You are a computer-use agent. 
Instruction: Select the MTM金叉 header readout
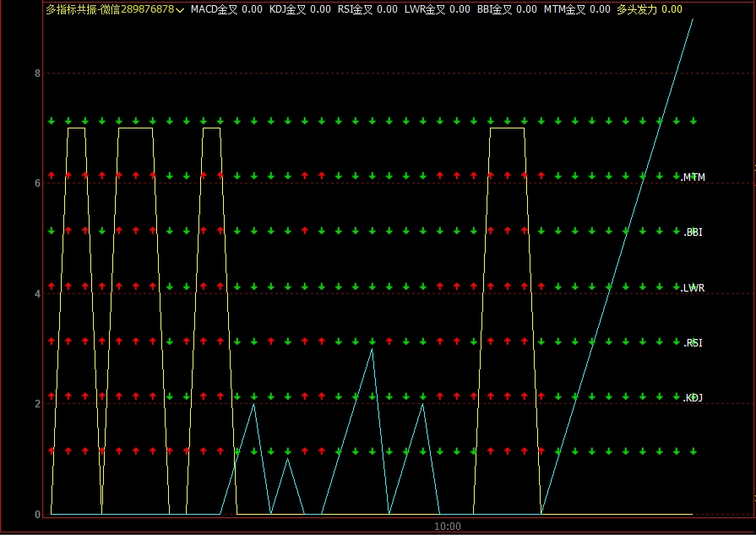tap(576, 9)
